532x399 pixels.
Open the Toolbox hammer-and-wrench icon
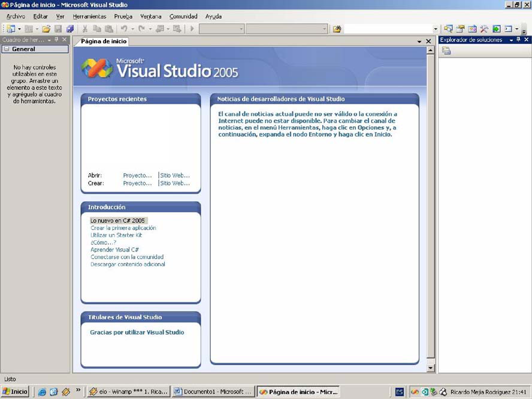pos(484,29)
